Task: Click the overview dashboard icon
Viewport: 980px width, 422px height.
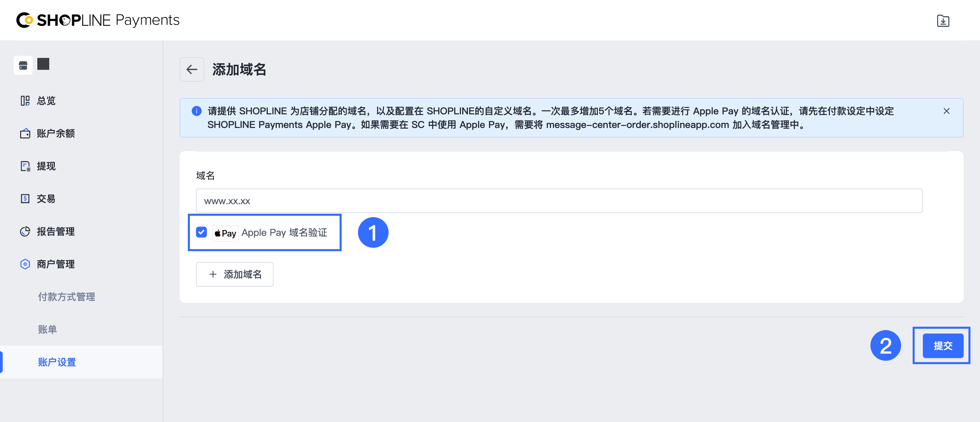Action: (25, 101)
